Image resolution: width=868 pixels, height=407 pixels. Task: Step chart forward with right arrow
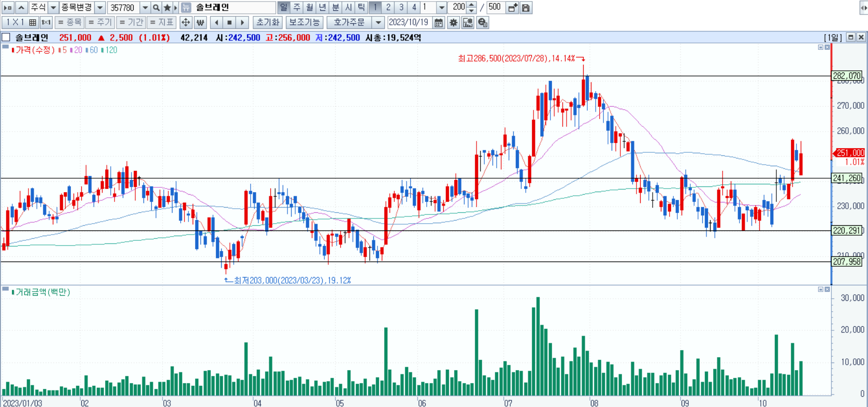click(242, 23)
